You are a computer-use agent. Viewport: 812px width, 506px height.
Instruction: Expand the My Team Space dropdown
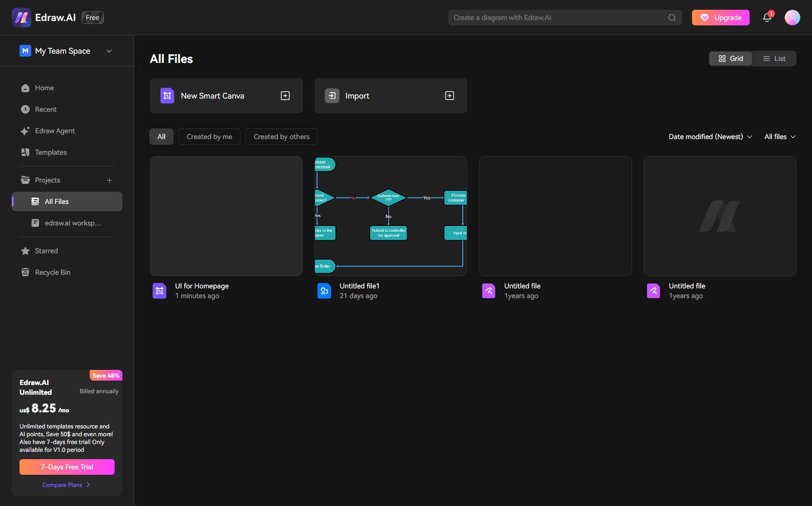coord(109,51)
